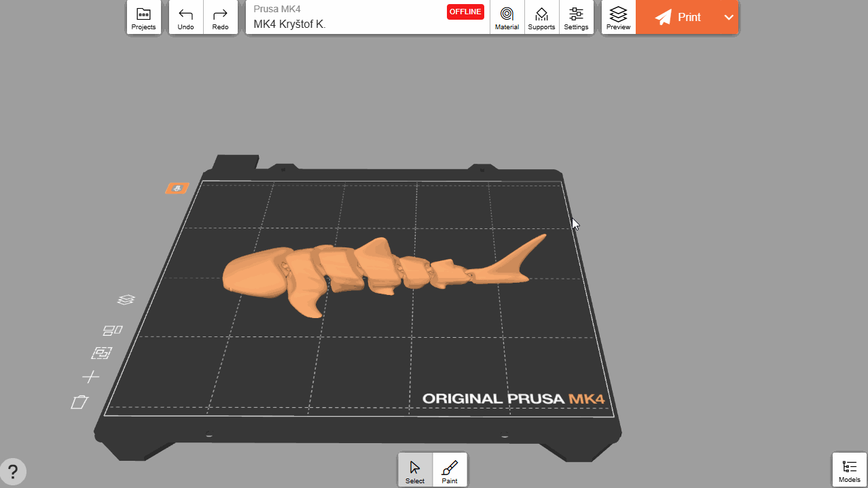Select the shark model on the bed
The height and width of the screenshot is (488, 868).
point(353,268)
